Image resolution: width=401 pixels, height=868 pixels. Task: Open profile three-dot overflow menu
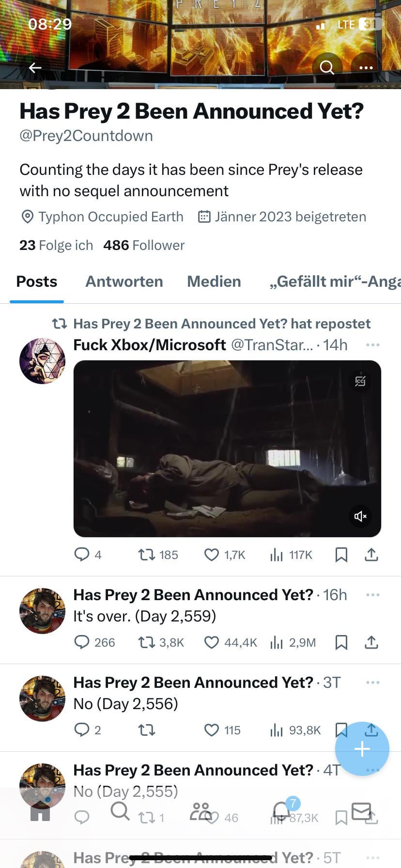tap(366, 67)
